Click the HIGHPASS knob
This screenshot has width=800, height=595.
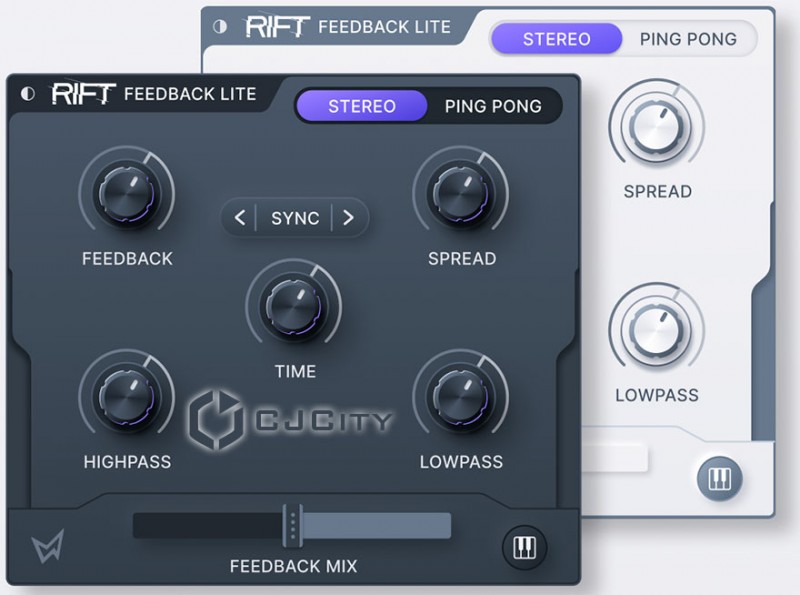pyautogui.click(x=127, y=398)
